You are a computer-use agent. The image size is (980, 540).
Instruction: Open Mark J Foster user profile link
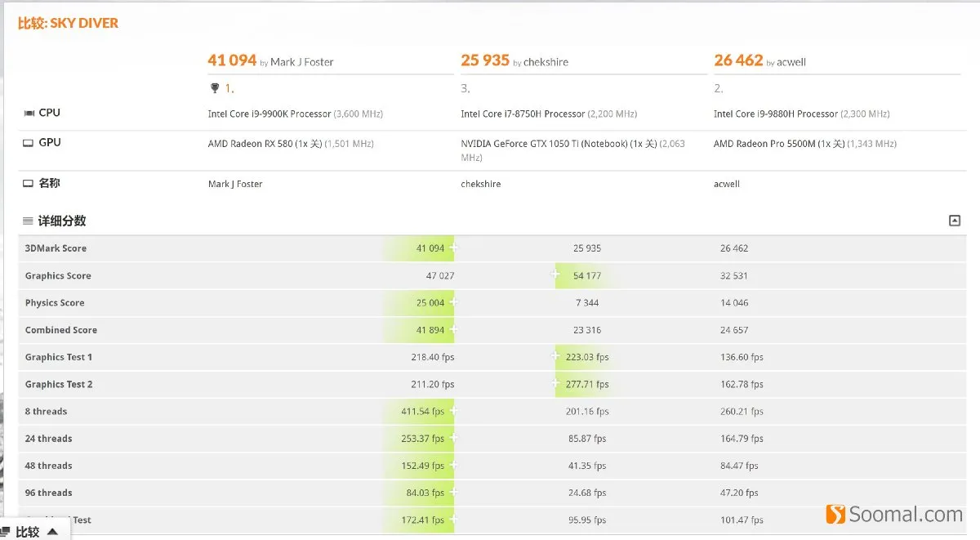(x=301, y=62)
